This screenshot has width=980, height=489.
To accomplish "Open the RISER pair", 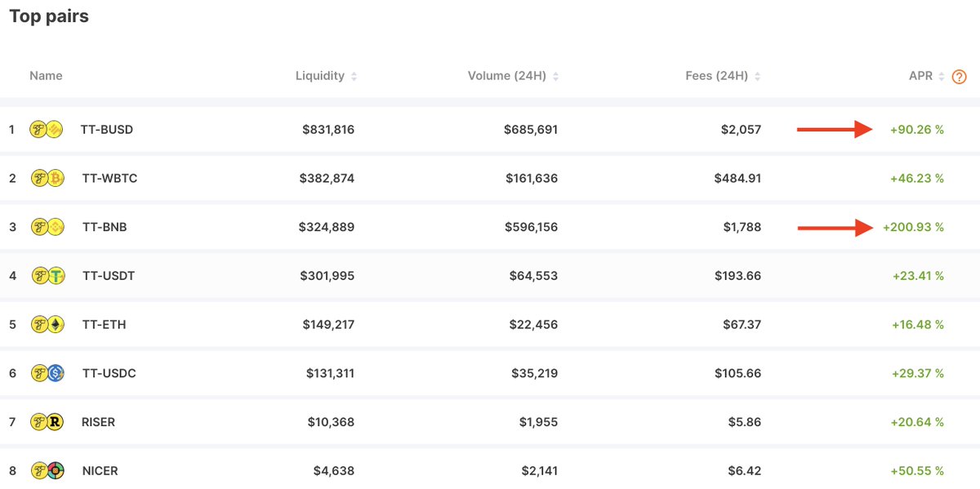I will coord(99,422).
